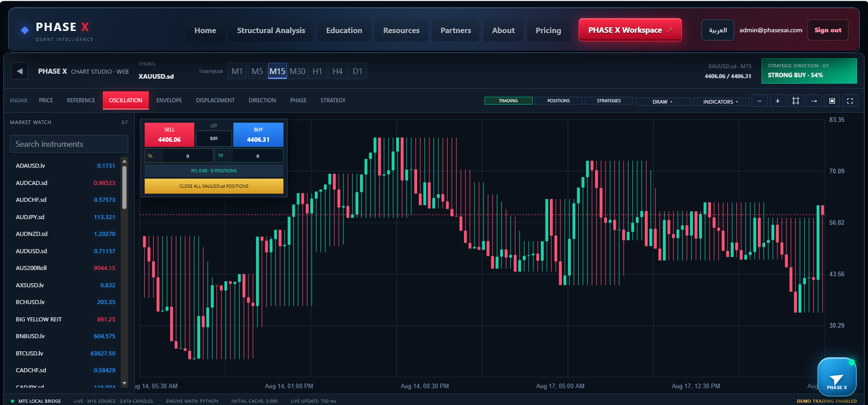Select the H4 timeframe
The height and width of the screenshot is (405, 868).
[338, 71]
